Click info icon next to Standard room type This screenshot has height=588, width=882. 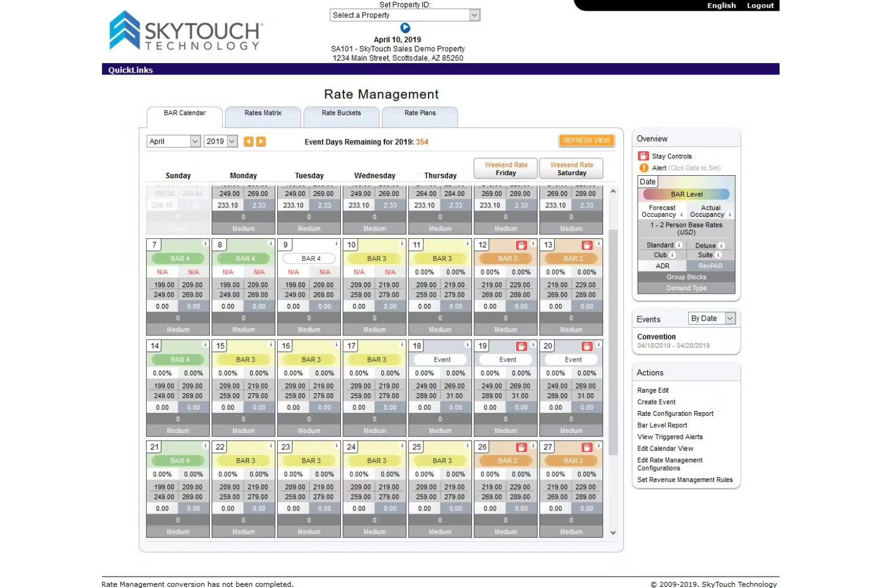(679, 245)
